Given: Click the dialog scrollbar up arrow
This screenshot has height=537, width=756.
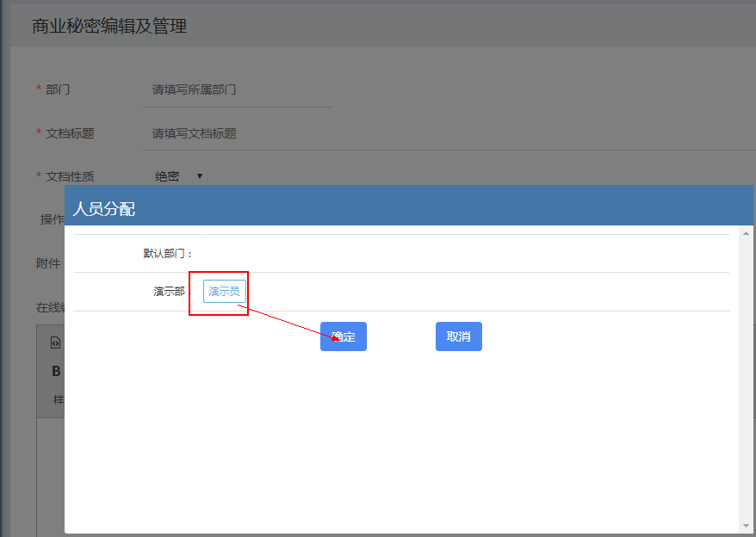Looking at the screenshot, I should (746, 233).
